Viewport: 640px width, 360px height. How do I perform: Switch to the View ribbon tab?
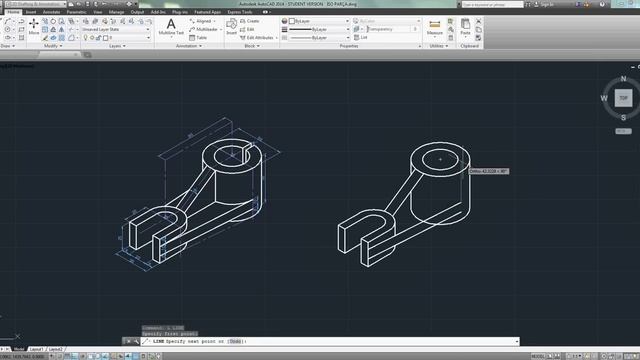[x=98, y=12]
